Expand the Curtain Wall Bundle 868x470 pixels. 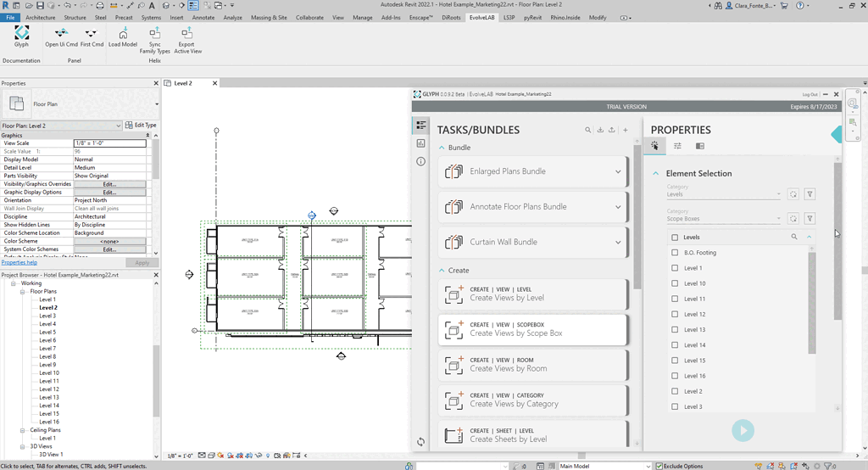pyautogui.click(x=618, y=242)
